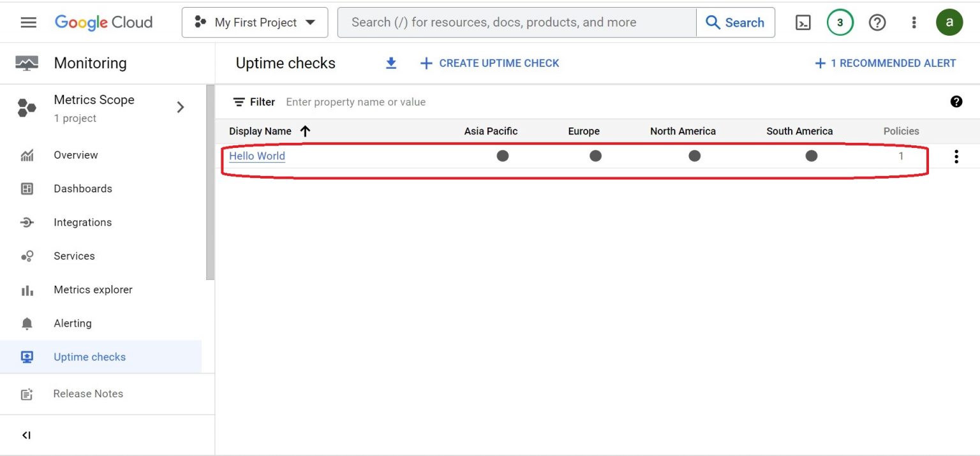Screen dimensions: 980x456
Task: Select Alerting in the sidebar
Action: click(72, 323)
